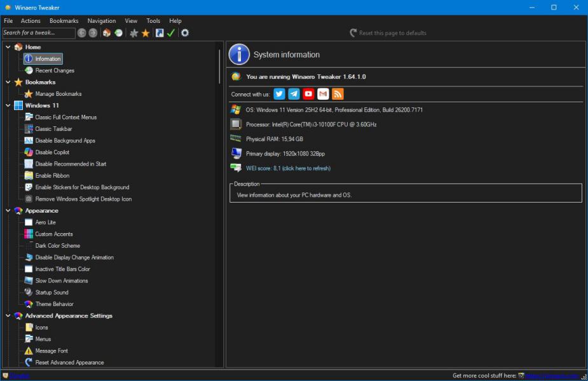This screenshot has height=381, width=588.
Task: Click the RSS feed icon
Action: (x=338, y=94)
